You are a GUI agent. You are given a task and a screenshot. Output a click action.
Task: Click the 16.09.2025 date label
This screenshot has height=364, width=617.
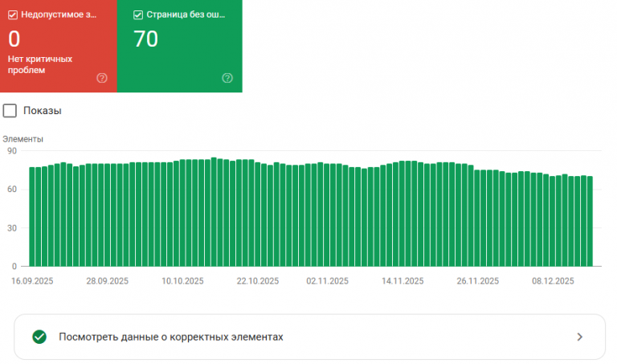tap(32, 281)
